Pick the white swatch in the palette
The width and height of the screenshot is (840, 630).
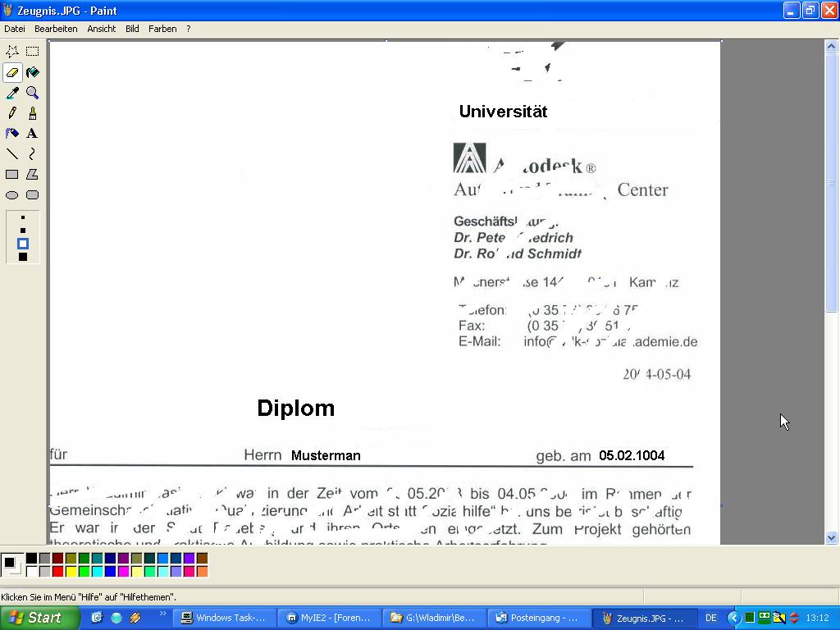[x=32, y=572]
